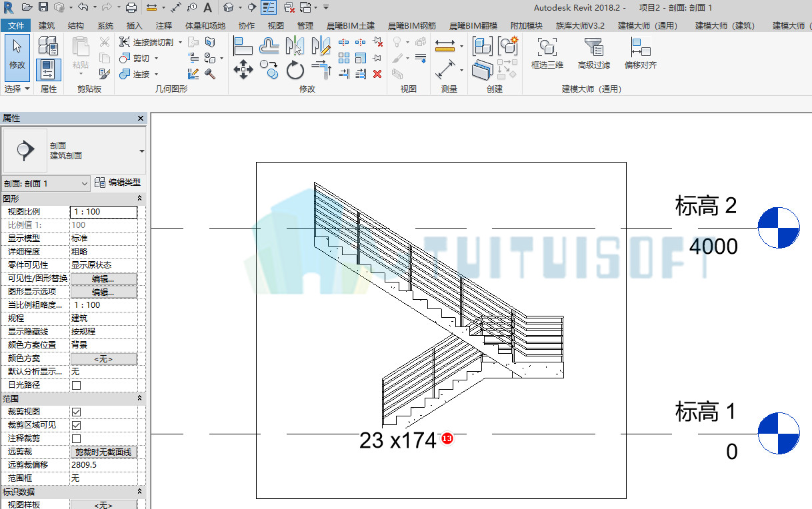
Task: Select the Trim/Extend to Corner tool
Action: (321, 69)
